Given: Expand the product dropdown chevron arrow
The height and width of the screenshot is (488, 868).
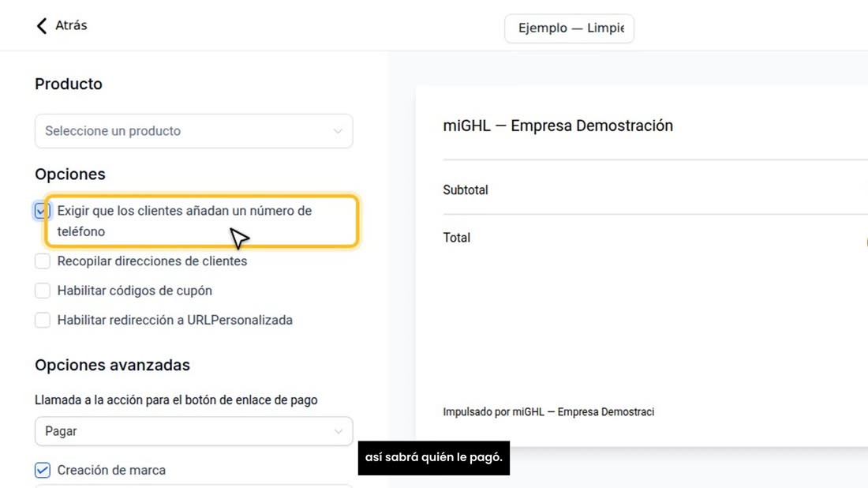Looking at the screenshot, I should (x=338, y=131).
